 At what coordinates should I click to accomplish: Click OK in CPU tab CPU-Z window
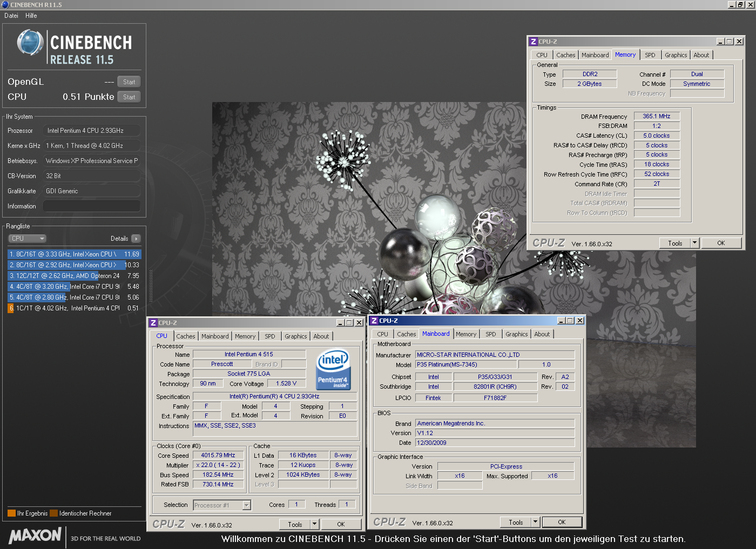point(341,525)
